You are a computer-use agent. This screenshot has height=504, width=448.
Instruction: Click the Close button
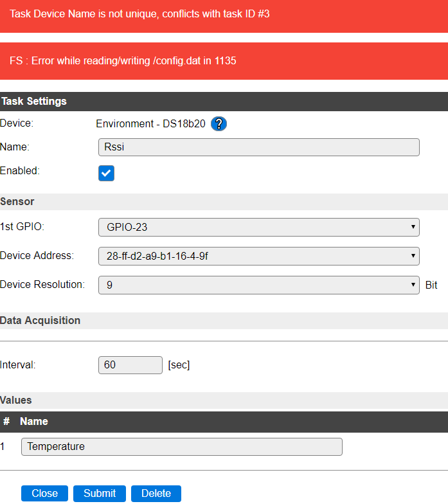point(45,494)
